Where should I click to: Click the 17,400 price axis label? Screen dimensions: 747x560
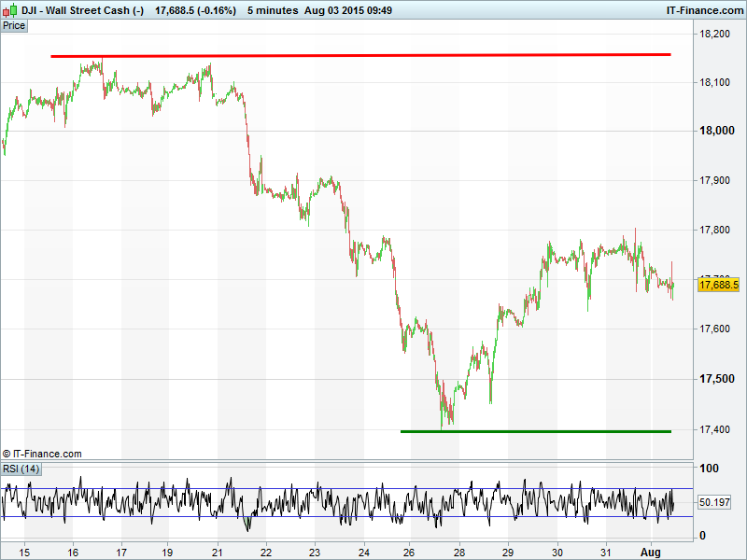(x=714, y=429)
